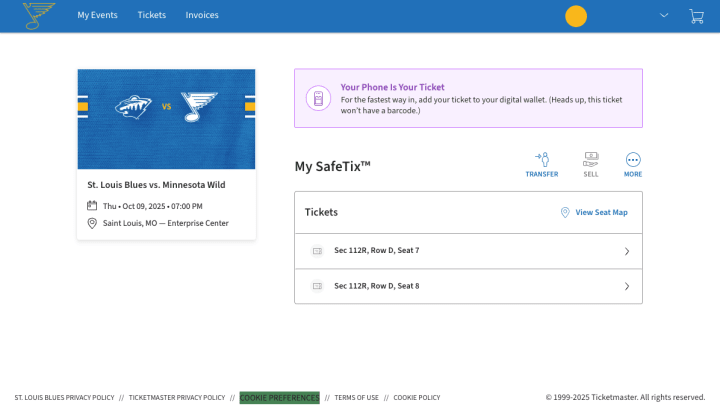
Task: Click the Blues vs. Wild event banner
Action: click(x=166, y=119)
